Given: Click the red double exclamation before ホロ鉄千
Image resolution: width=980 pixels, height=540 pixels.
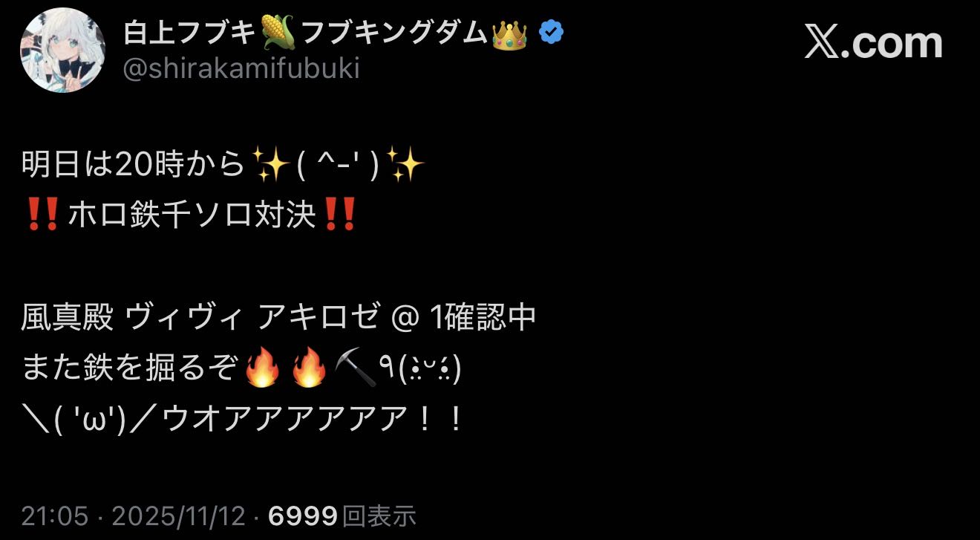Looking at the screenshot, I should click(42, 215).
